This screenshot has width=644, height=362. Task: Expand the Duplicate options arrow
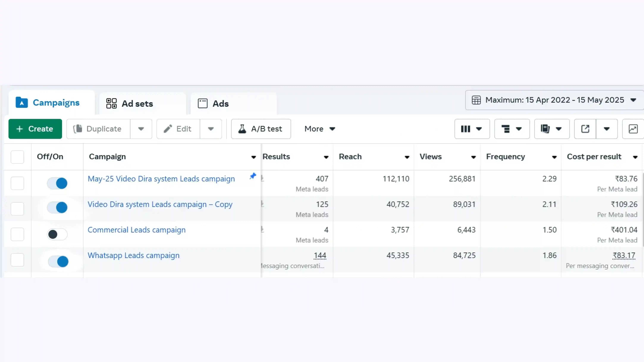point(141,129)
